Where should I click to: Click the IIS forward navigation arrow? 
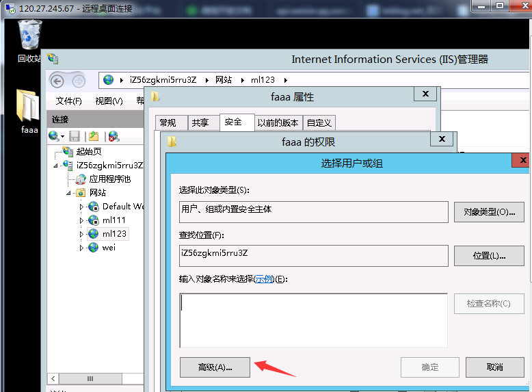pos(79,81)
